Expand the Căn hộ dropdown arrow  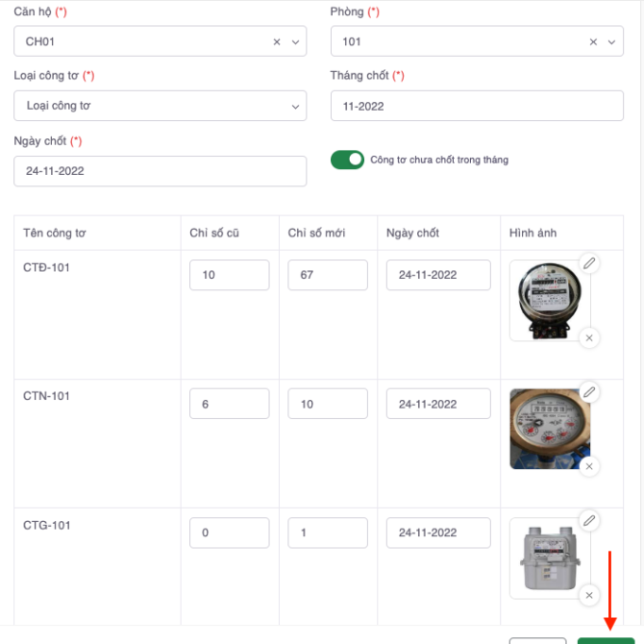pyautogui.click(x=294, y=41)
